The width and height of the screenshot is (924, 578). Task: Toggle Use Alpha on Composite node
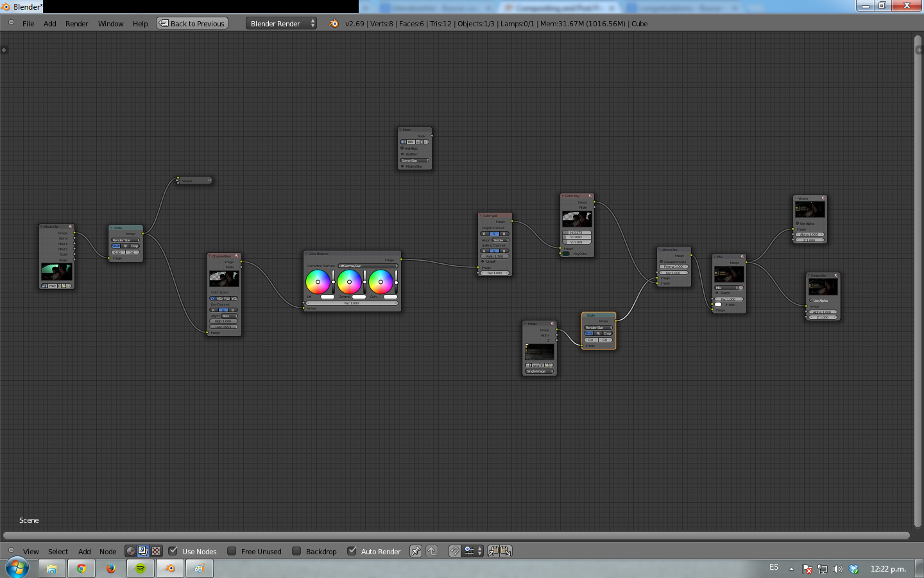tap(811, 300)
